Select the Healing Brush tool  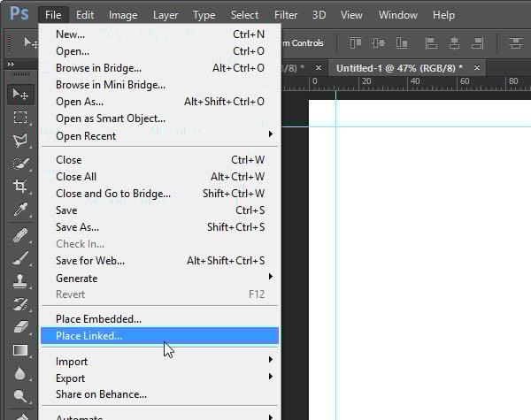coord(20,235)
